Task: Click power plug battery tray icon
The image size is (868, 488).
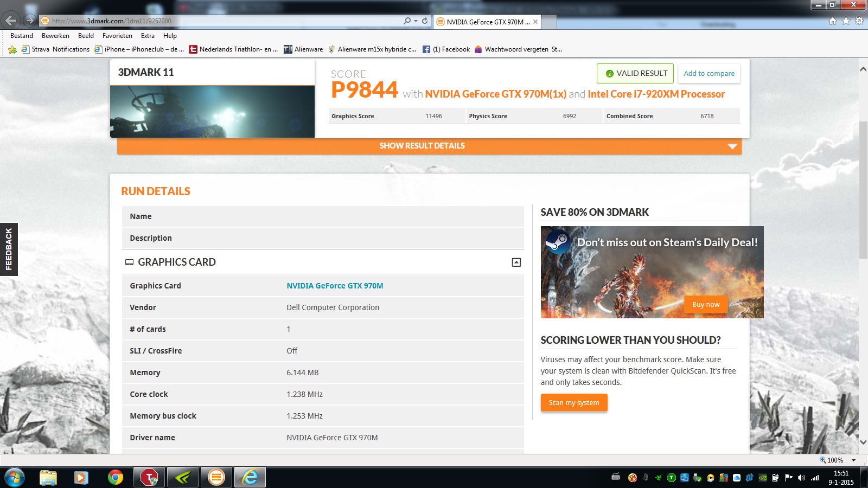Action: coord(775,478)
